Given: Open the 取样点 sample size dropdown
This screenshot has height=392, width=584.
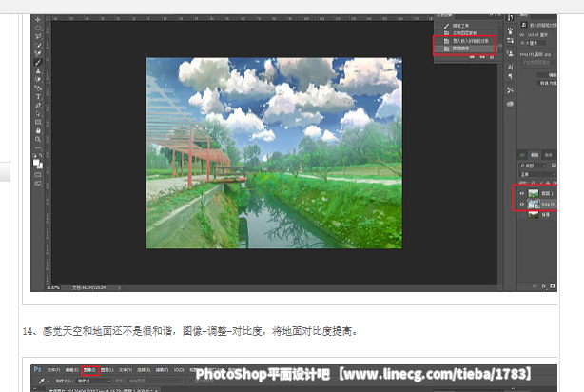Looking at the screenshot, I should [93, 381].
